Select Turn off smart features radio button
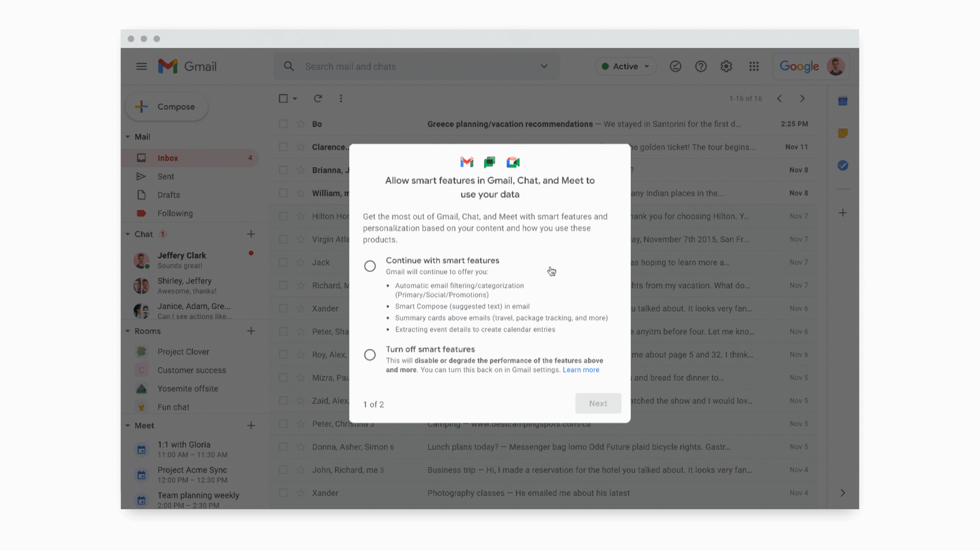Screen dimensions: 980x551 (x=370, y=355)
